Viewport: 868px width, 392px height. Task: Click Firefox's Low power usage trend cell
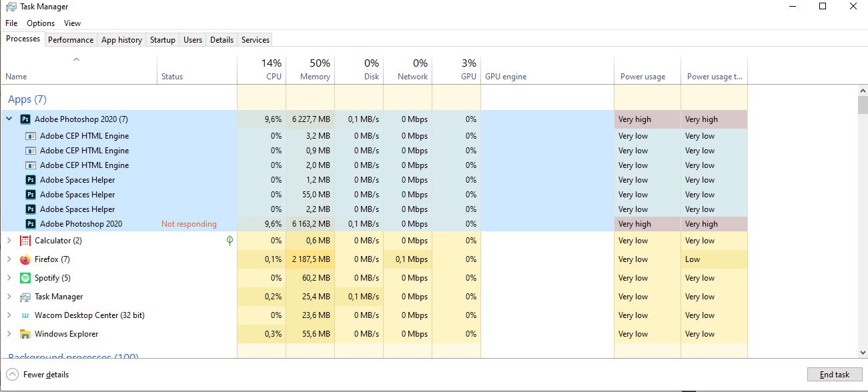pos(714,259)
